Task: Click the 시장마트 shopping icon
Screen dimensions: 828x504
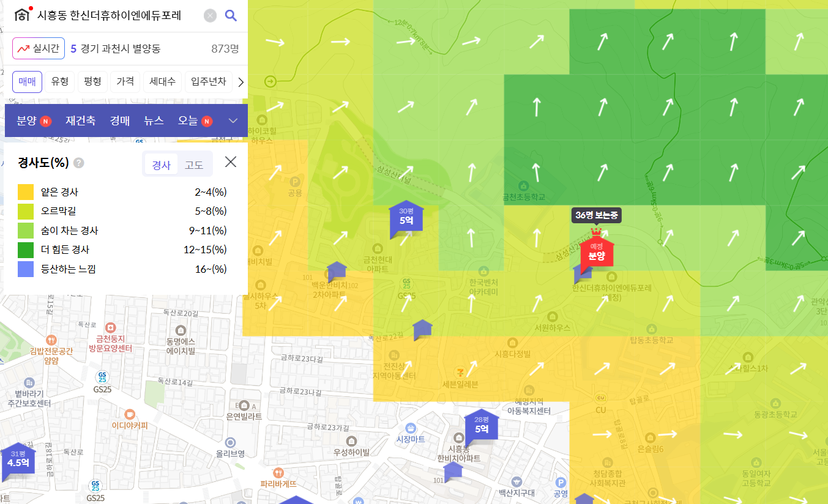Action: coord(411,428)
